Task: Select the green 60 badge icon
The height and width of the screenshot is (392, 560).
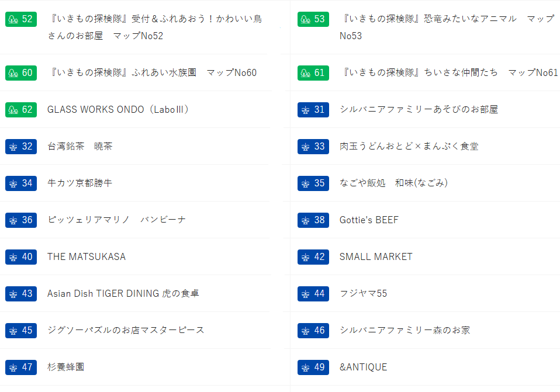Action: (x=21, y=73)
